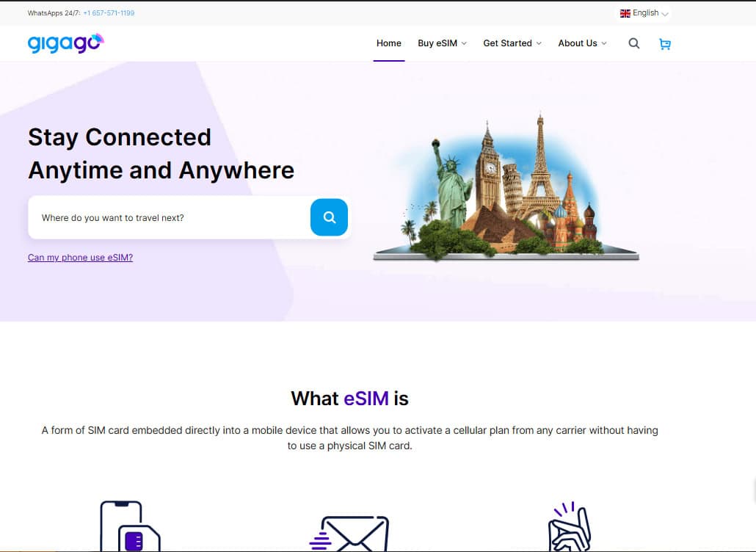Open the English language dropdown
The width and height of the screenshot is (756, 552).
pos(644,13)
